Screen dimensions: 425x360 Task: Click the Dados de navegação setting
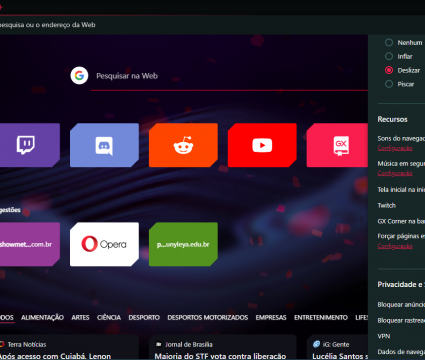click(x=401, y=352)
